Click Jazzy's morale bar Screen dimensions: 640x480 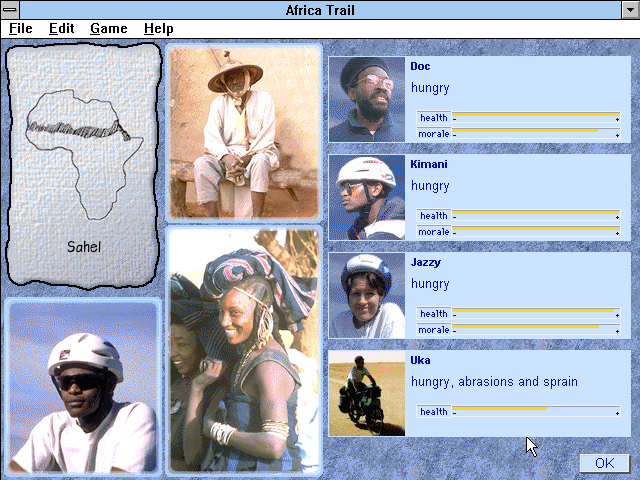point(536,329)
